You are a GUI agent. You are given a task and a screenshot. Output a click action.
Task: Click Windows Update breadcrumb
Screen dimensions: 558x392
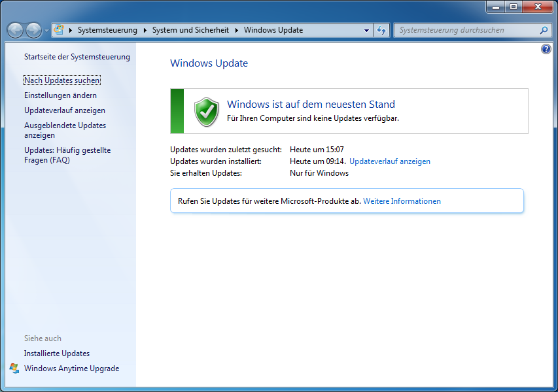tap(273, 30)
